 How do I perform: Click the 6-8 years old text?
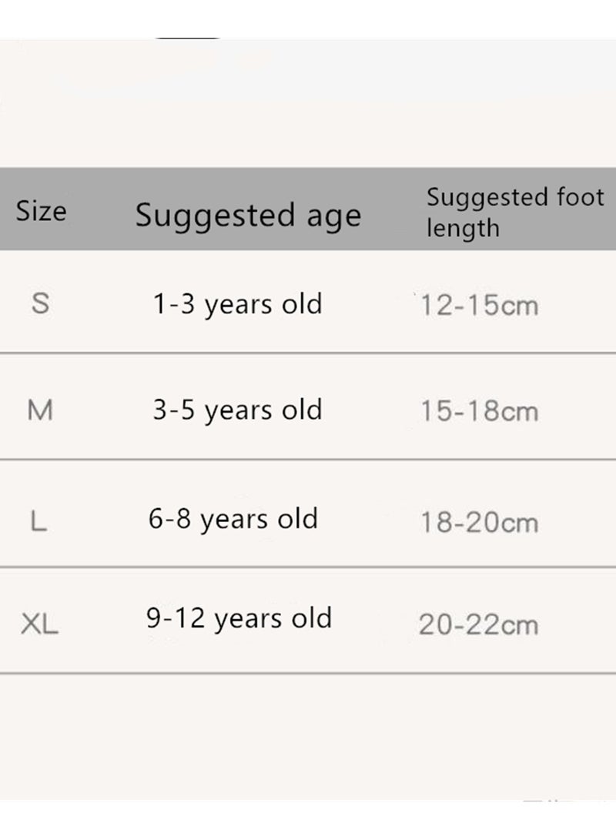[233, 519]
